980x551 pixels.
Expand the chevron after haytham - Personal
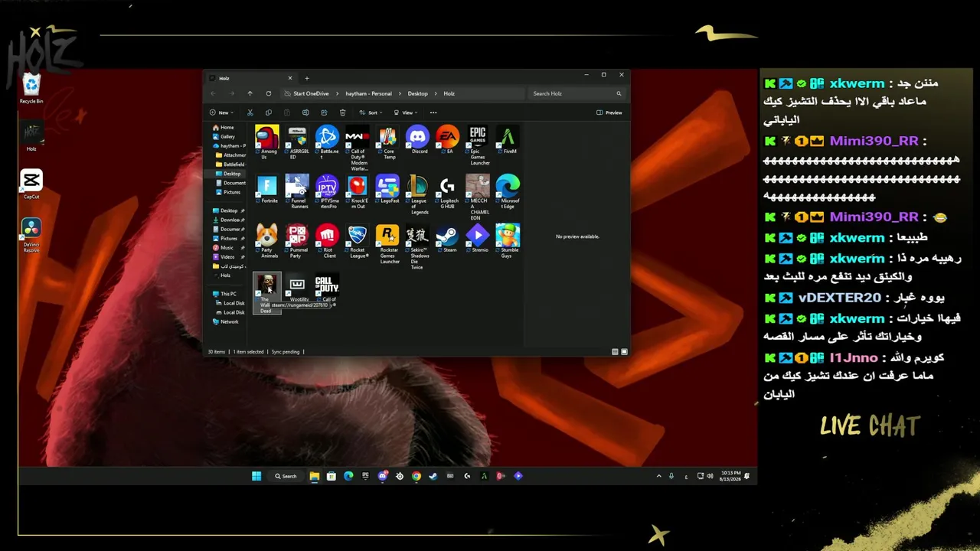pos(400,93)
